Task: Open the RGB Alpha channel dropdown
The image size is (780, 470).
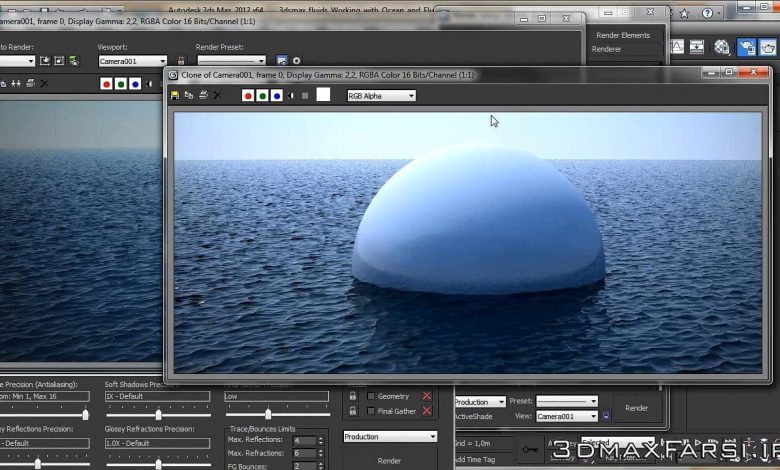Action: [x=381, y=96]
